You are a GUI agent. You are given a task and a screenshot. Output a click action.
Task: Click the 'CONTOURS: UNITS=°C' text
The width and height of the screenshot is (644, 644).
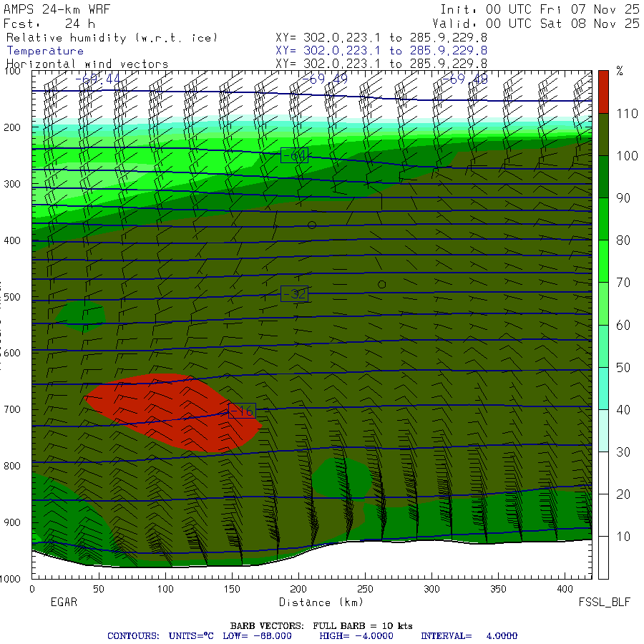coord(160,636)
